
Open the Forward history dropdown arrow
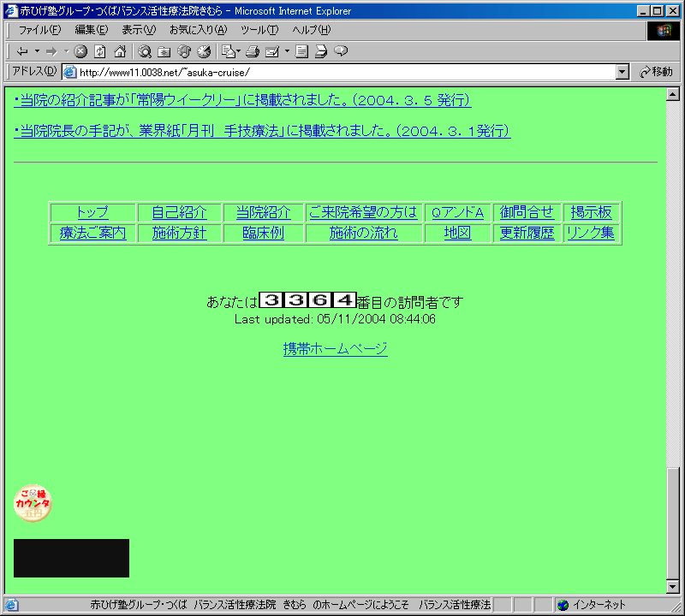click(67, 51)
